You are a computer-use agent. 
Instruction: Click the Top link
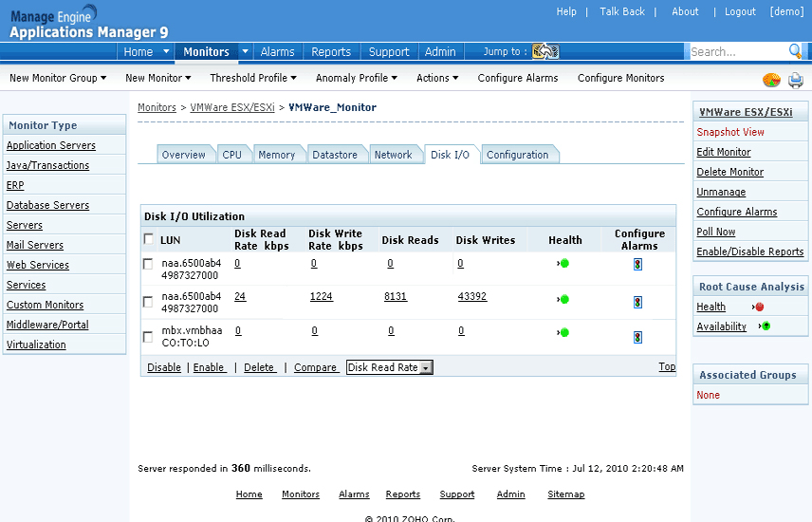[x=667, y=366]
